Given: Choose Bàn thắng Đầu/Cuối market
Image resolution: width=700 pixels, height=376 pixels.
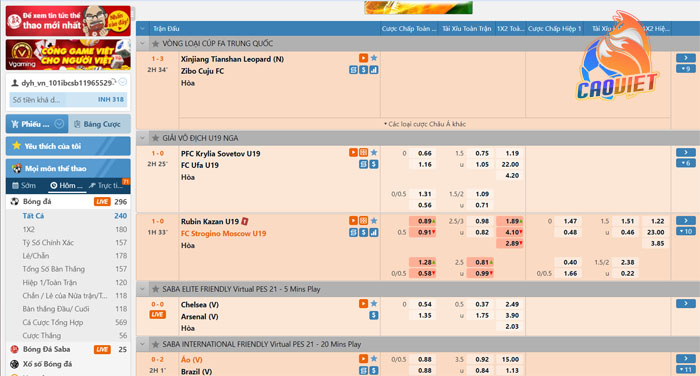Looking at the screenshot, I should point(56,309).
